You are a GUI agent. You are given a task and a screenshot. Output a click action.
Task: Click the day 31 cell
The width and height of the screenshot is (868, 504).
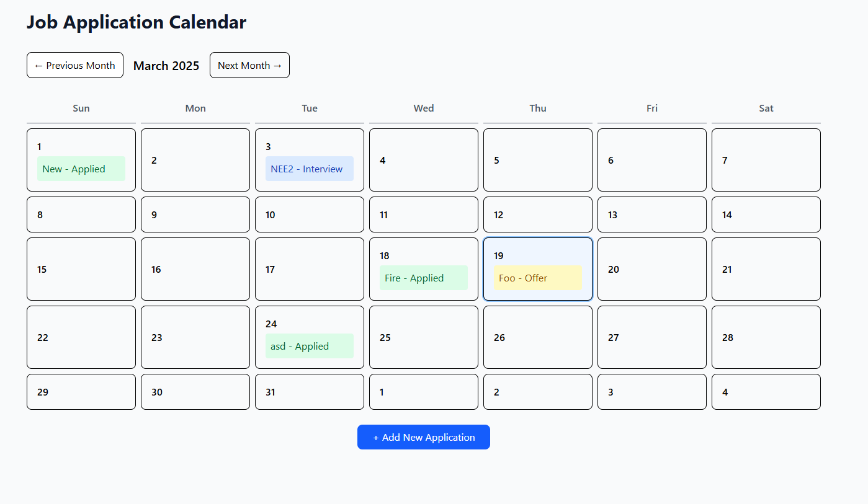pos(309,392)
